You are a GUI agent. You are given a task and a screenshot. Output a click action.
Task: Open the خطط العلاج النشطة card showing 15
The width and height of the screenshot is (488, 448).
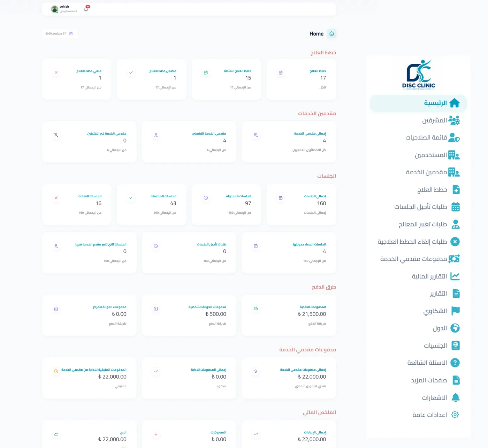(x=226, y=79)
